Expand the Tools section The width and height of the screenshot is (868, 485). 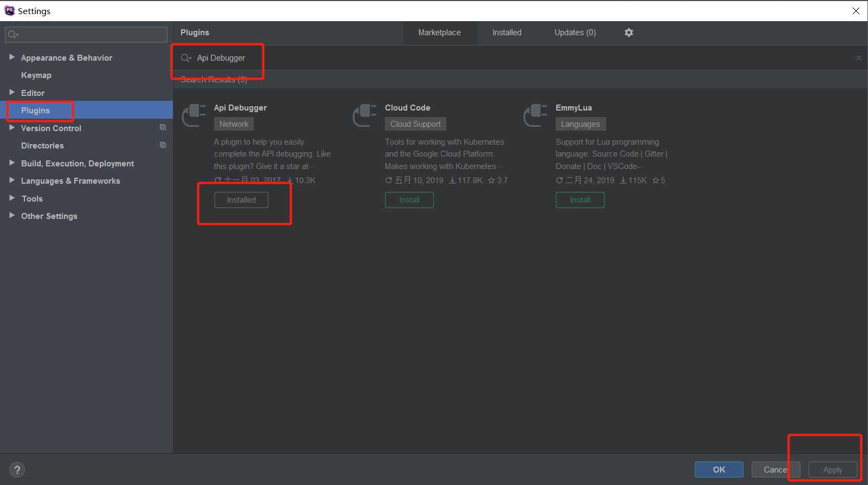click(x=12, y=198)
